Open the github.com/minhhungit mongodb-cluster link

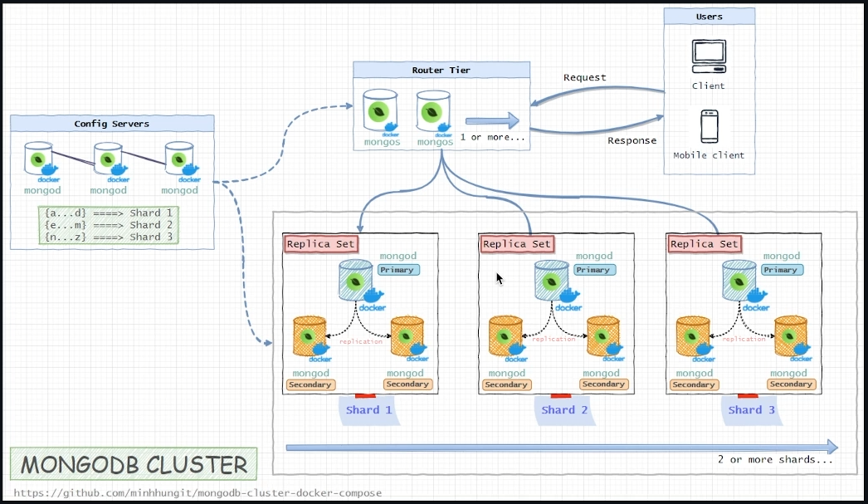197,492
